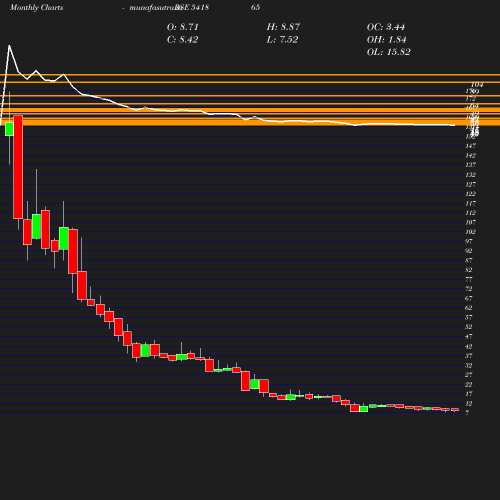This screenshot has height=500, width=500.
Task: Click the price axis label "72"
Action: [469, 289]
